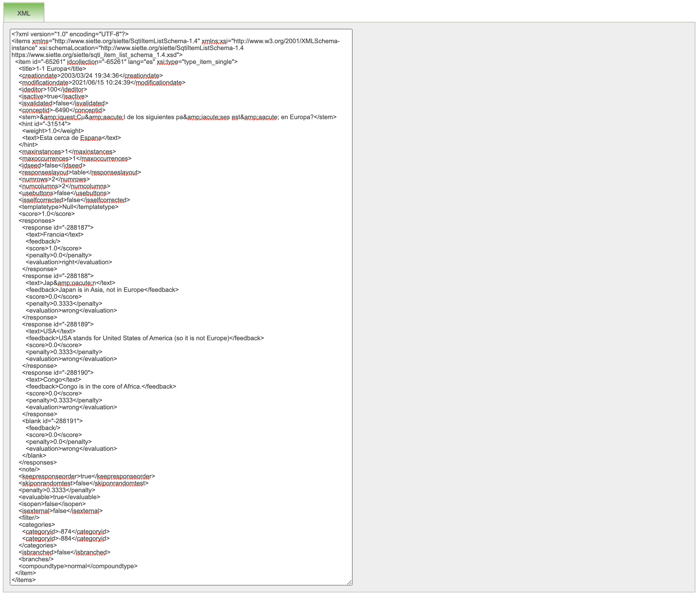This screenshot has width=700, height=597.
Task: Click the textarea resize handle corner
Action: [x=349, y=582]
